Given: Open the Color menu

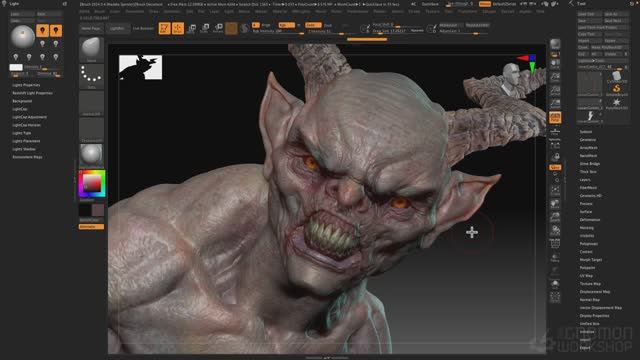Looking at the screenshot, I should coord(115,11).
